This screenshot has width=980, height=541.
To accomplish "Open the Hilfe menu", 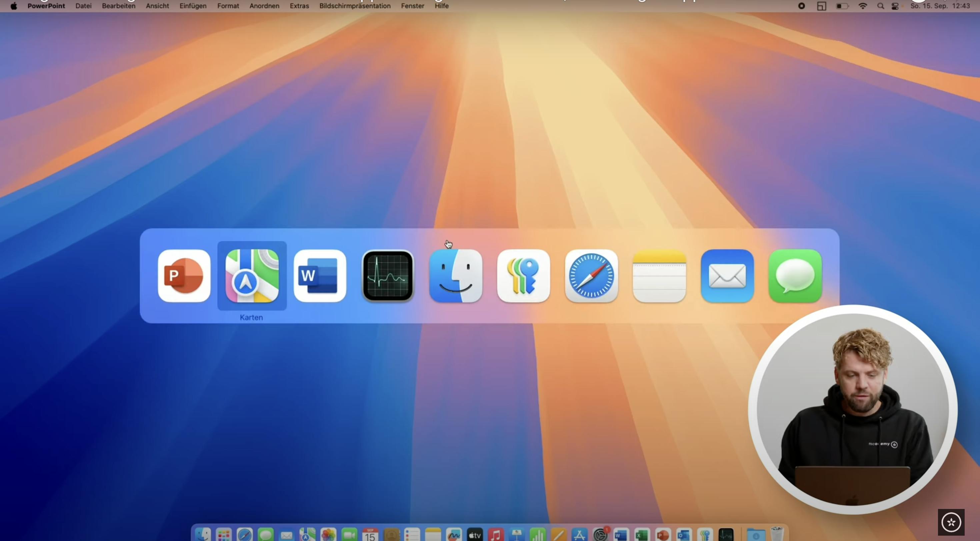I will 442,6.
